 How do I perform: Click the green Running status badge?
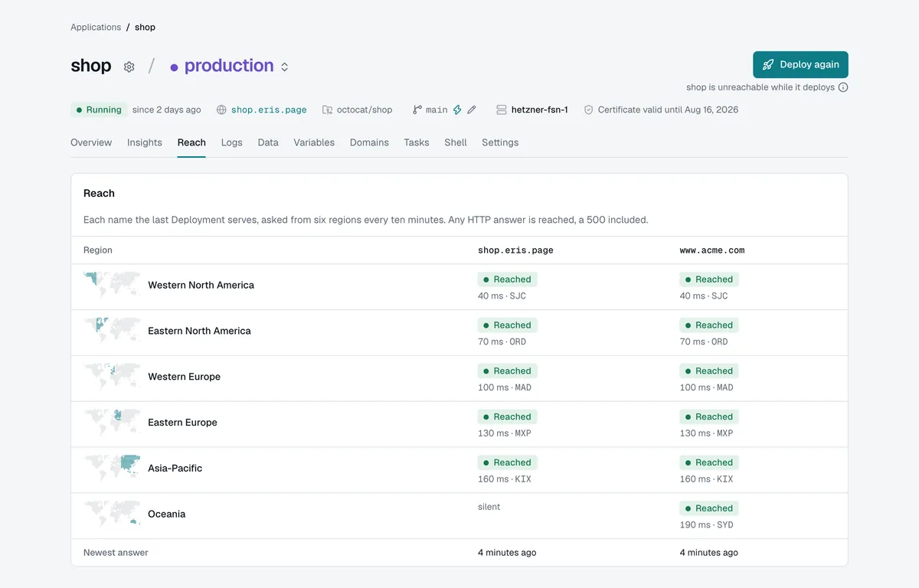click(x=99, y=109)
